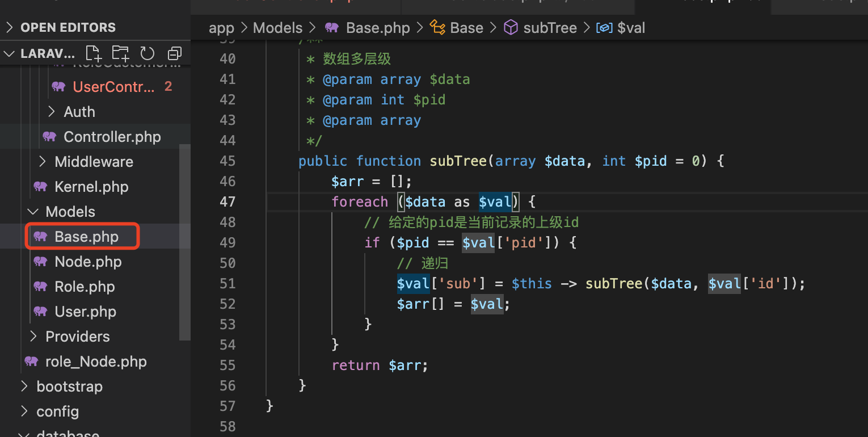The image size is (868, 437).
Task: Click the '// 递归' comment on line 50
Action: click(x=423, y=263)
